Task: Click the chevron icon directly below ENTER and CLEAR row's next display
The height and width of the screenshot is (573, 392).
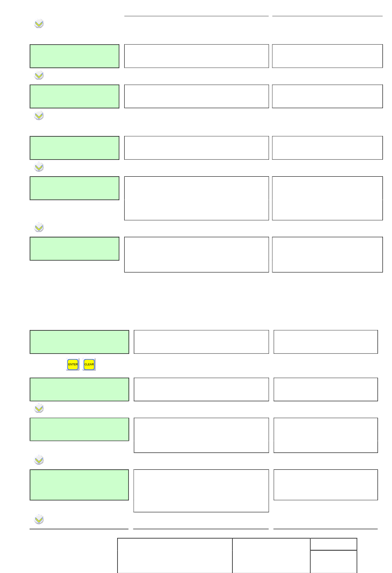Action: pos(39,408)
